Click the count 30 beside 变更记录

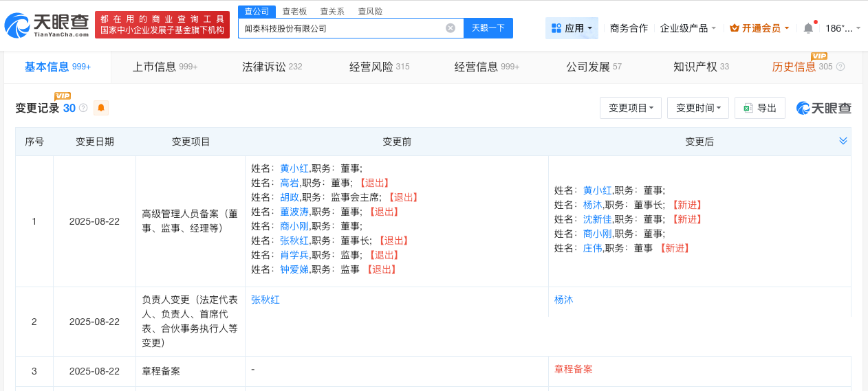(69, 108)
